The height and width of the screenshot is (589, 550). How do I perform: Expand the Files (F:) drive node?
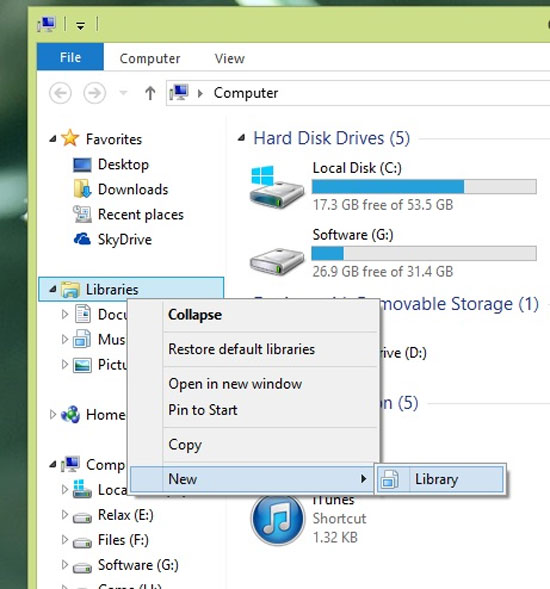point(65,540)
